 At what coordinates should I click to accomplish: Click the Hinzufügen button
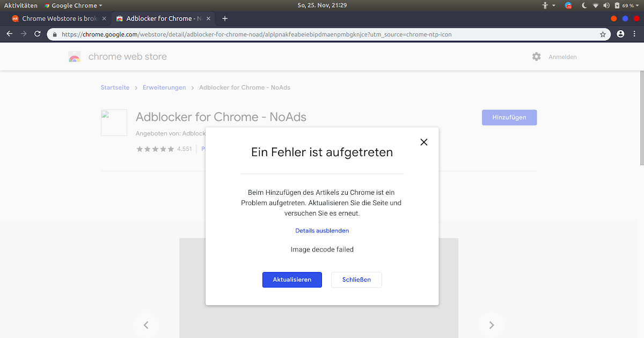click(509, 117)
